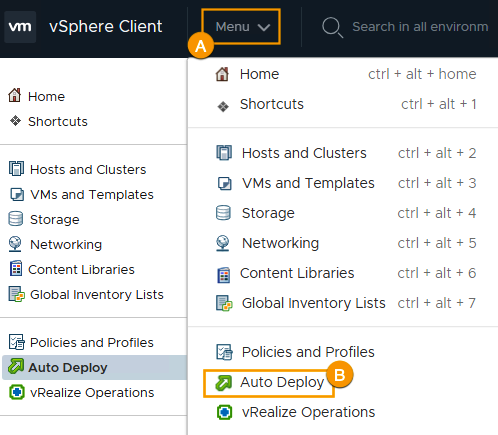
Task: Click vRealize Operations icon in sidebar
Action: pyautogui.click(x=17, y=392)
